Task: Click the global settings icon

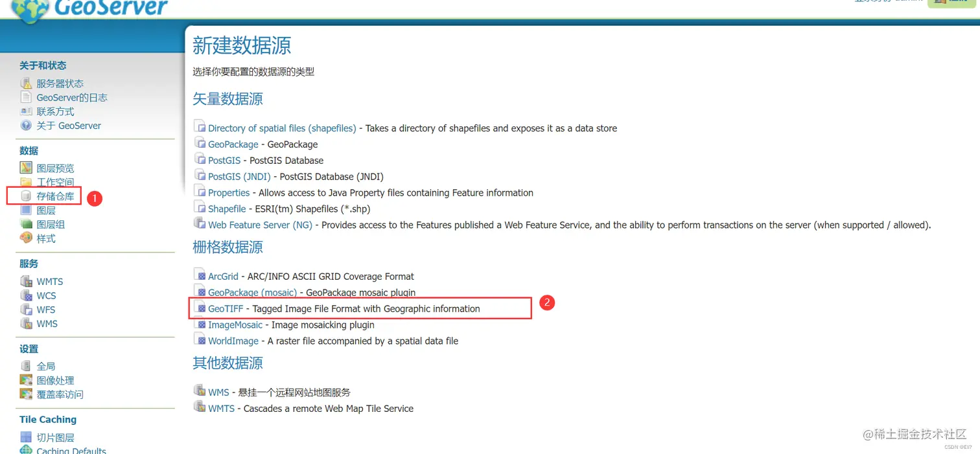Action: click(26, 366)
